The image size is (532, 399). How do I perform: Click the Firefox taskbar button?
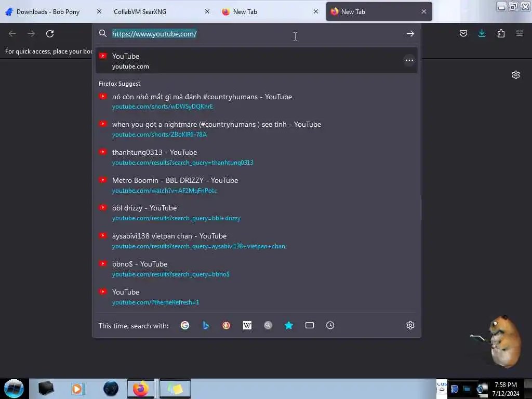(x=141, y=389)
